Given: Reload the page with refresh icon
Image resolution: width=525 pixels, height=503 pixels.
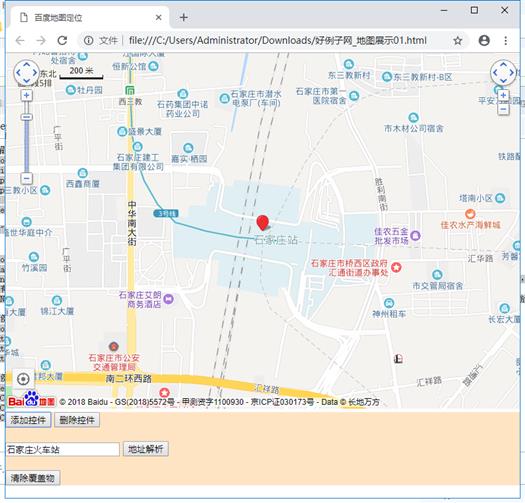Looking at the screenshot, I should point(62,41).
